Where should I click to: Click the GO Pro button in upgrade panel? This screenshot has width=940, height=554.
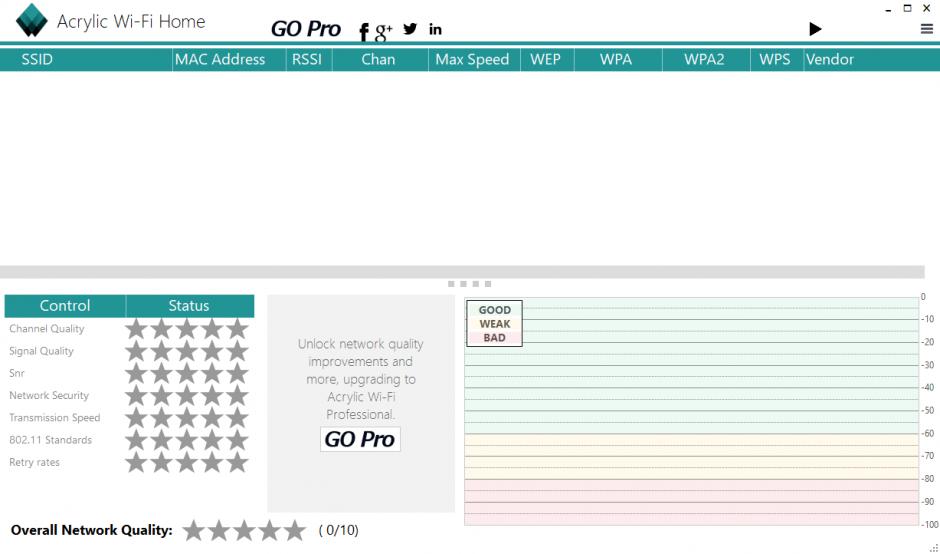360,439
